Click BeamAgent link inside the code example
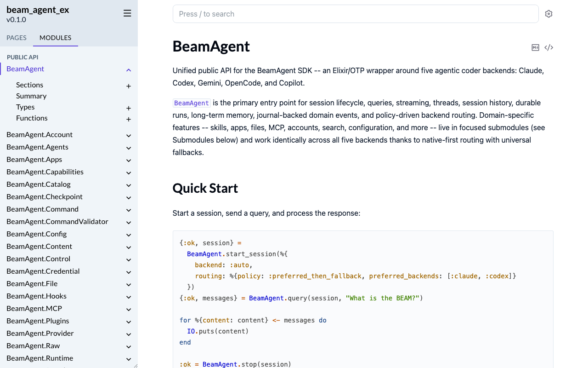The width and height of the screenshot is (588, 368). (x=204, y=253)
